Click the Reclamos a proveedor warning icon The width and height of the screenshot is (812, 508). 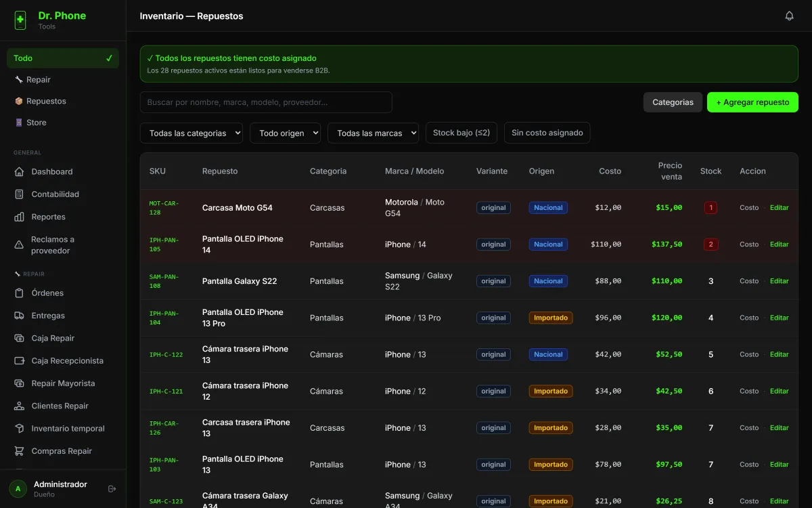(x=19, y=245)
